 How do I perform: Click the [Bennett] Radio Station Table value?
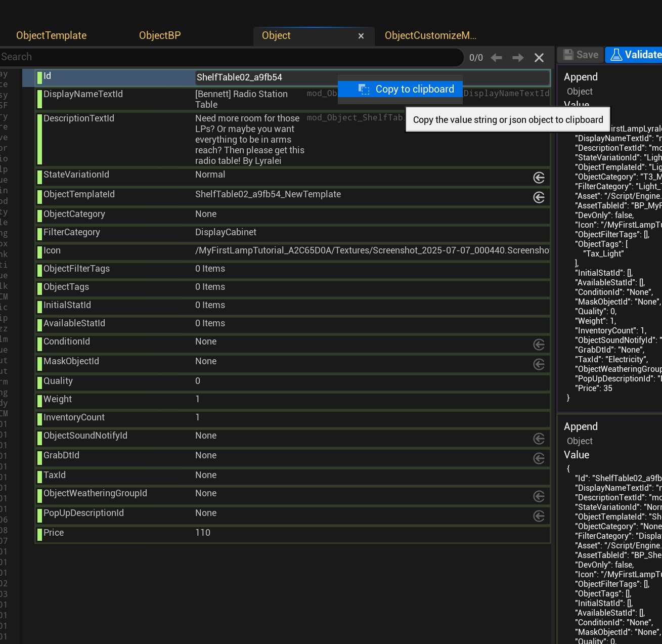click(241, 99)
